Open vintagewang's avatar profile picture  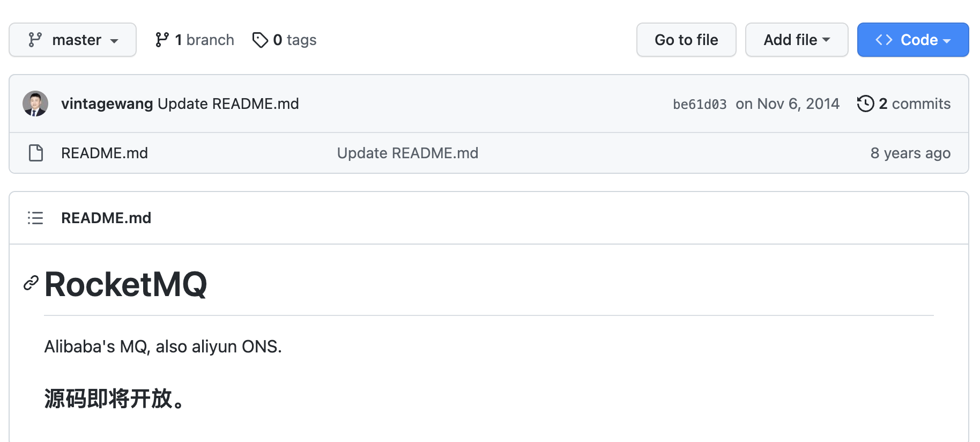tap(35, 104)
